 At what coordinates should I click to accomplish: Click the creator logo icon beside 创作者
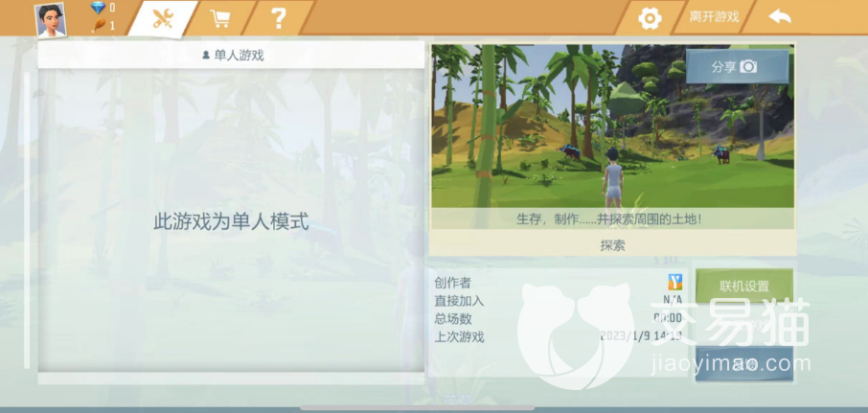click(674, 283)
